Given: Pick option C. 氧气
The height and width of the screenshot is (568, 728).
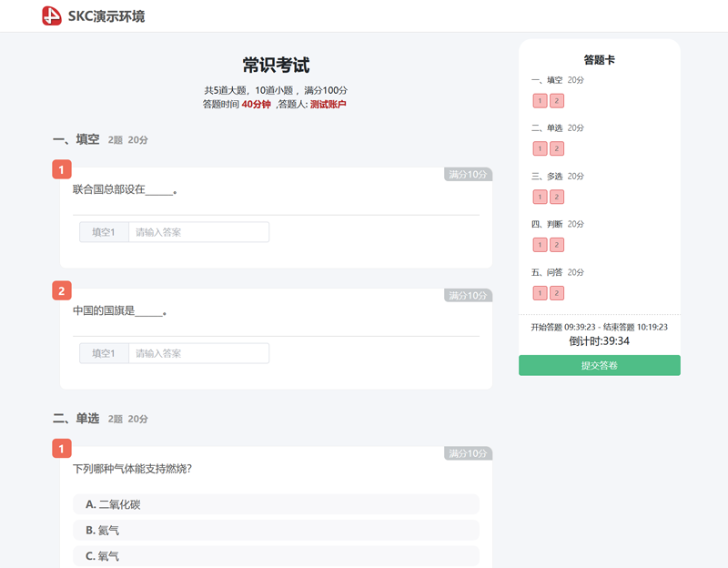Looking at the screenshot, I should tap(276, 555).
